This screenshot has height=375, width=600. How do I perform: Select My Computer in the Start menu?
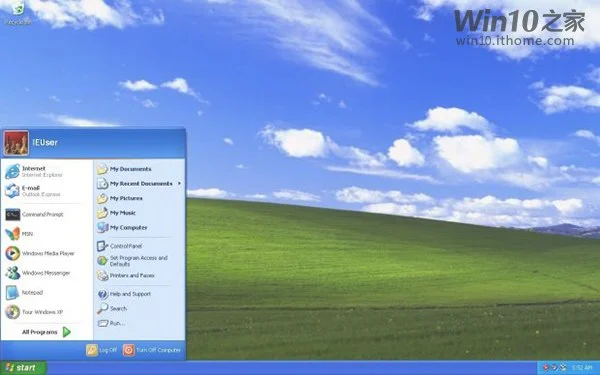[139, 228]
